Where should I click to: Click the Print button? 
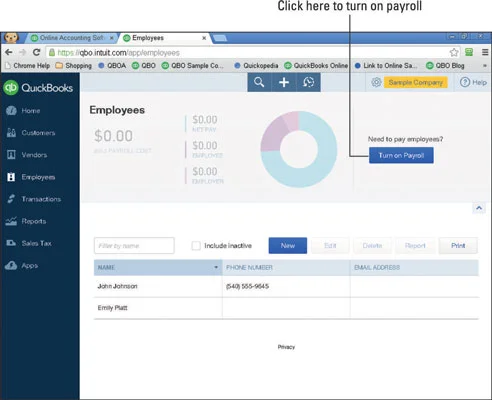coord(458,246)
